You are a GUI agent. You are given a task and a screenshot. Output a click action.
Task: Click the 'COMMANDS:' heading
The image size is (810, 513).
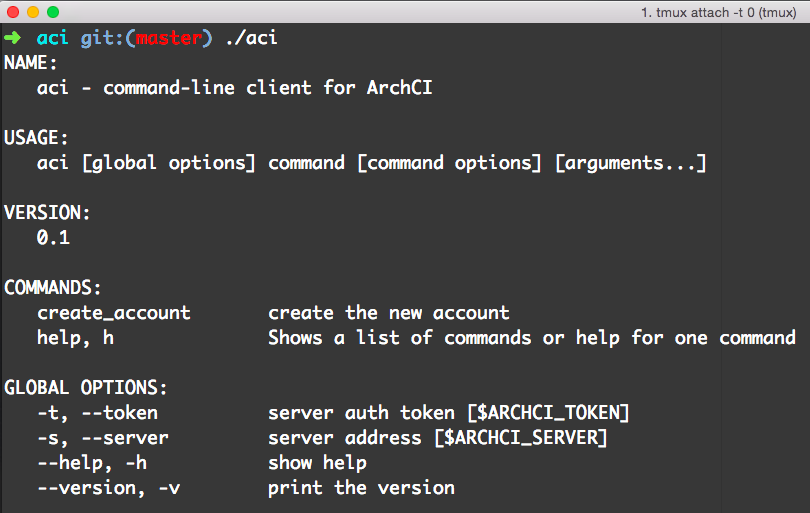click(x=53, y=287)
